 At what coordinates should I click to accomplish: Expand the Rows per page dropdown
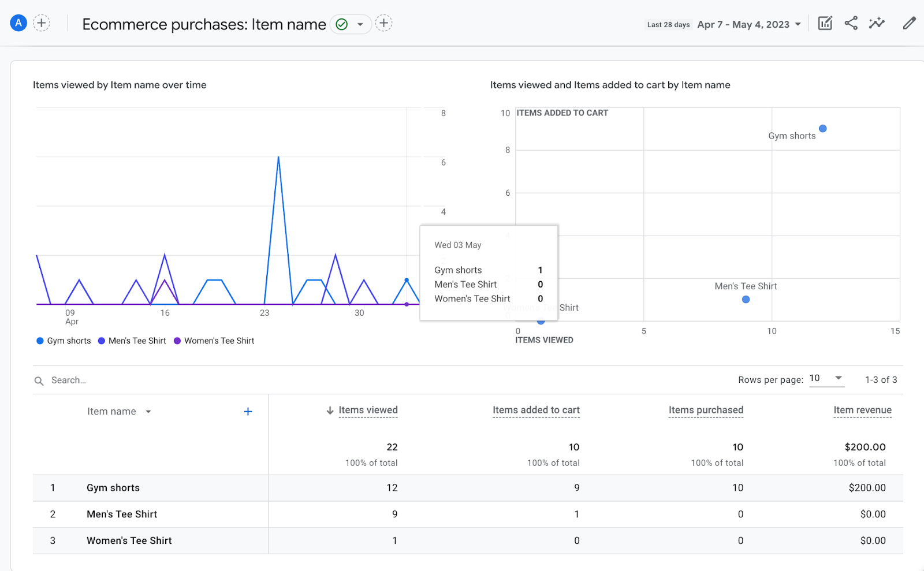[x=826, y=379]
